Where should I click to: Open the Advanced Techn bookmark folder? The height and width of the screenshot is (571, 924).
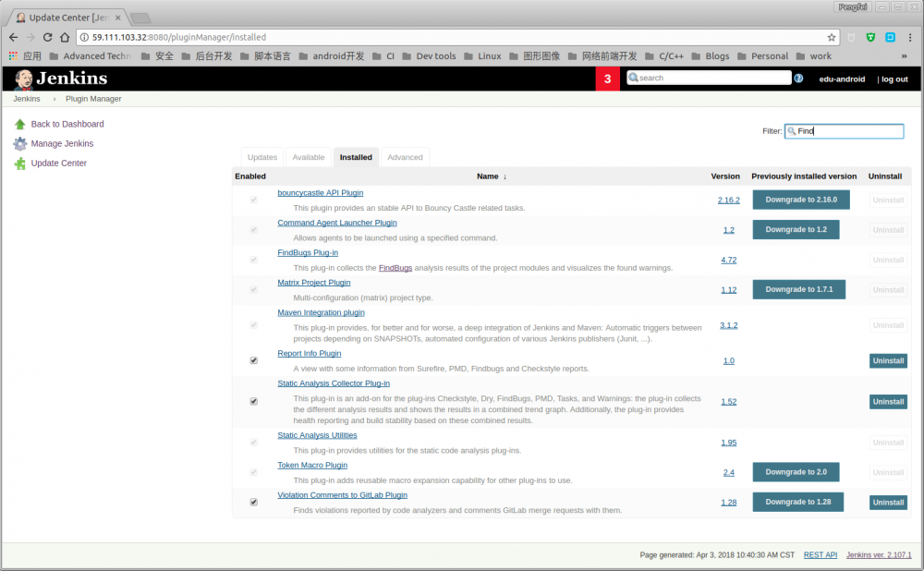tap(91, 56)
